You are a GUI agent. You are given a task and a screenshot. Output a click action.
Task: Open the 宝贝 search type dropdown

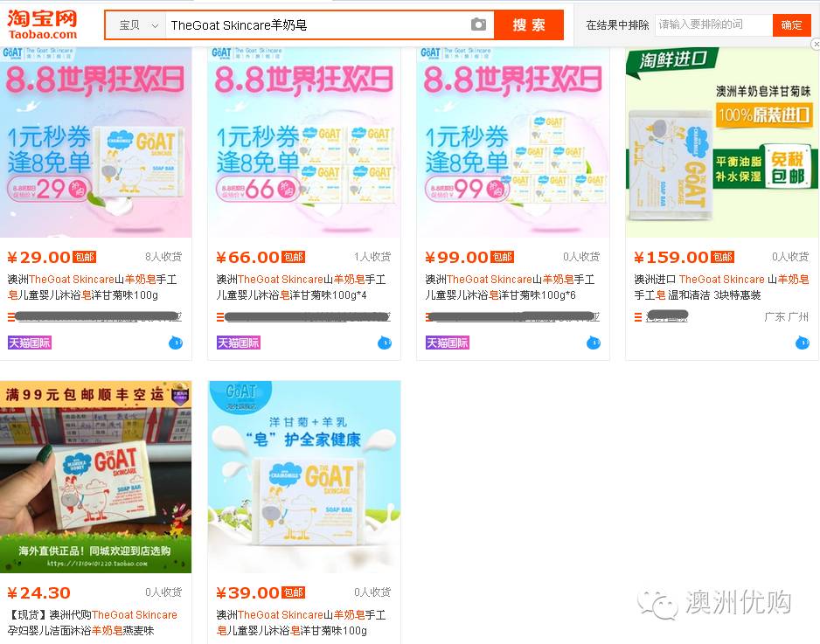click(x=136, y=25)
